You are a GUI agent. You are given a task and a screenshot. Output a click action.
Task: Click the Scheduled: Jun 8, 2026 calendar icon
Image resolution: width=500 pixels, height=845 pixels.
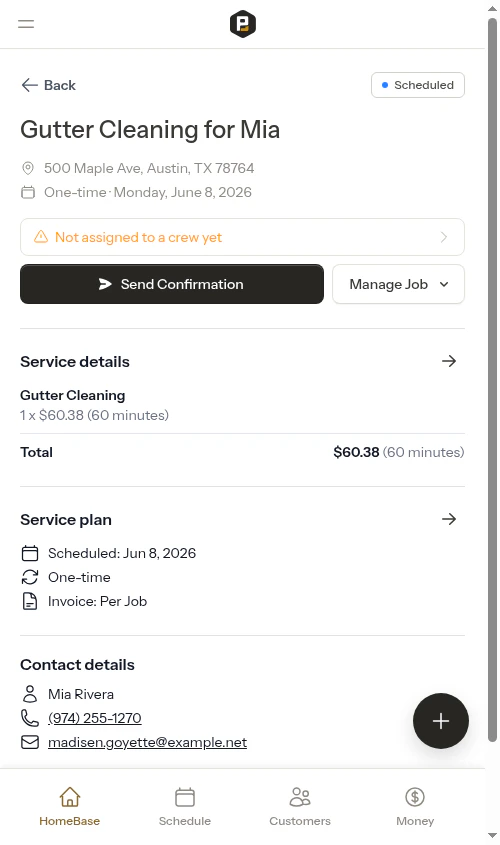pyautogui.click(x=30, y=553)
